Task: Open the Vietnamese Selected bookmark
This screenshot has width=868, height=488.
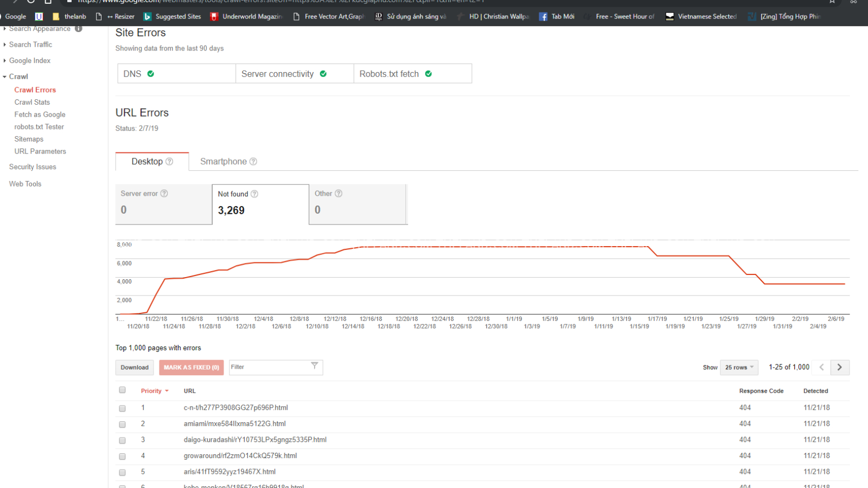Action: pyautogui.click(x=701, y=16)
